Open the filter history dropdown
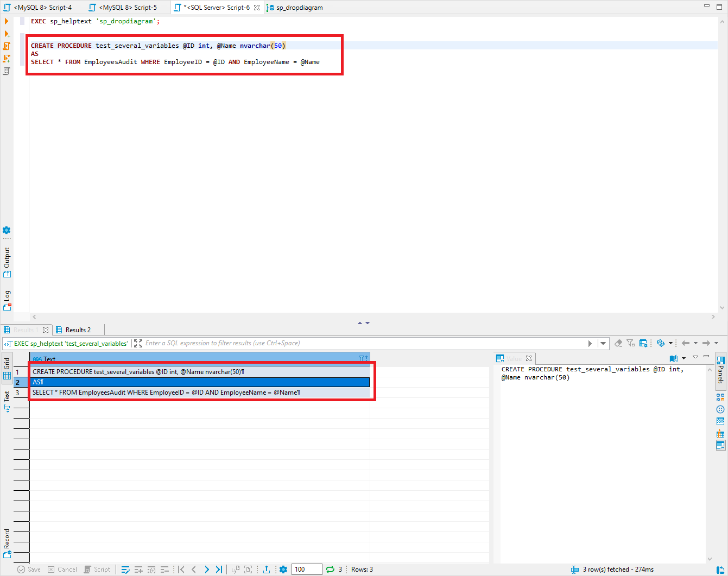Screen dimensions: 728x576 (x=603, y=343)
